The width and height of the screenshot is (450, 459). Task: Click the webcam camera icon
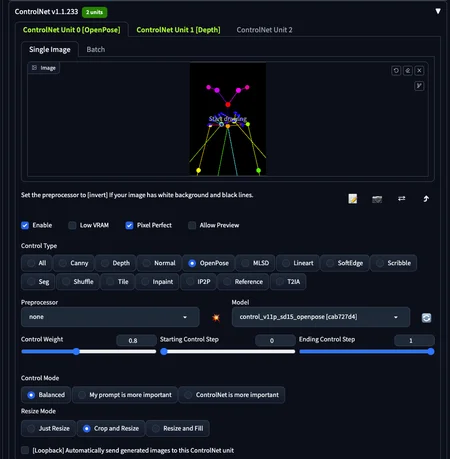[x=377, y=199]
